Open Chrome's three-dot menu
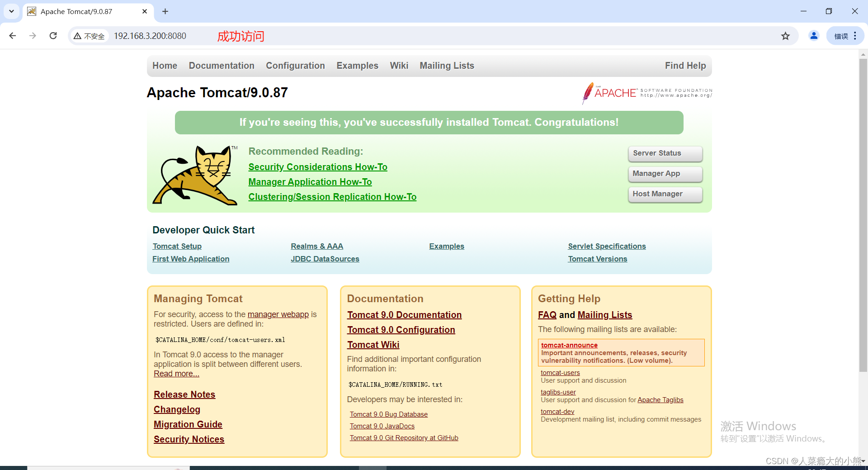The image size is (868, 470). [855, 36]
